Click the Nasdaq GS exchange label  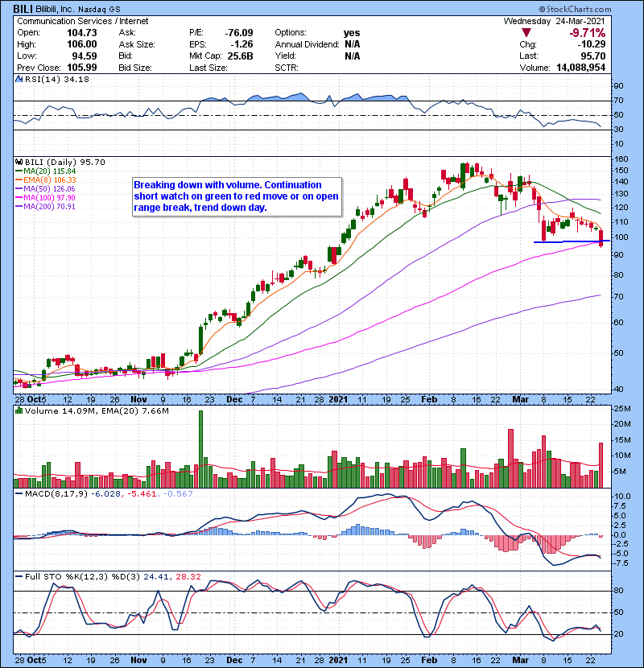point(99,10)
